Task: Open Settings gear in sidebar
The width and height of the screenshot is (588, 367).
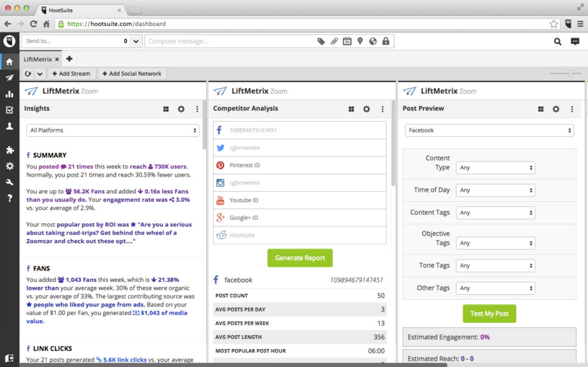Action: pos(9,166)
